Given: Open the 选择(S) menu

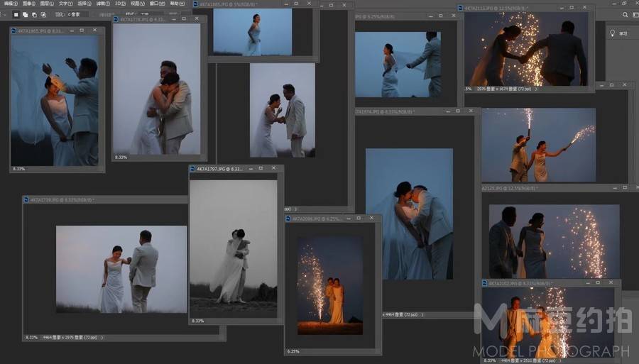Looking at the screenshot, I should tap(84, 4).
